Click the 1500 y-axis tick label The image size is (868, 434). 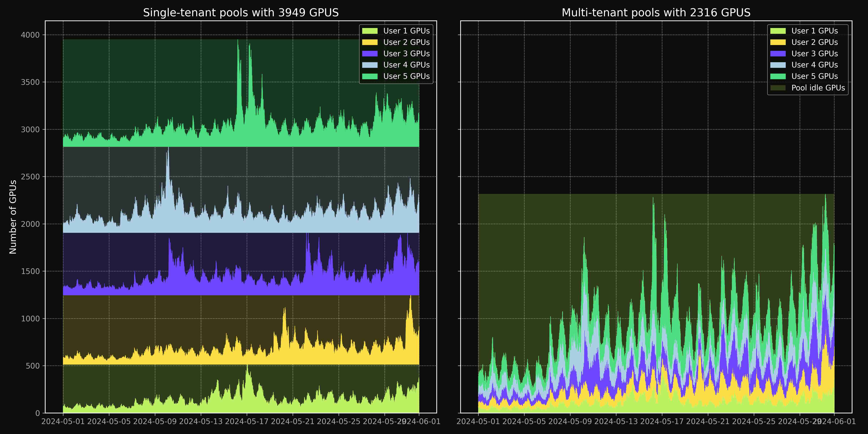30,271
